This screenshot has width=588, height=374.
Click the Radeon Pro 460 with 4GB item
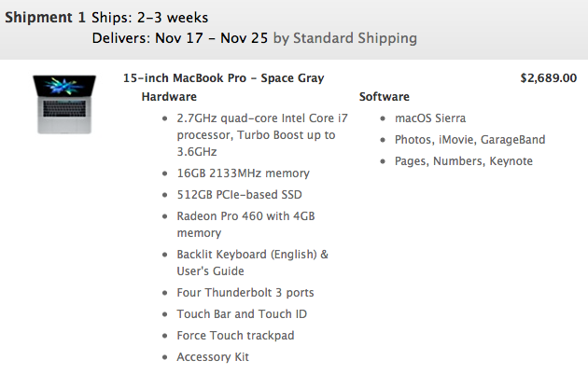pyautogui.click(x=245, y=224)
